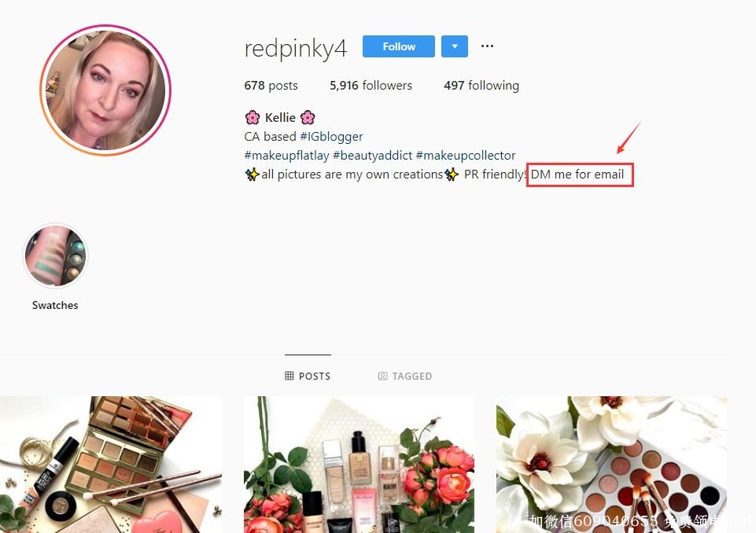View the profile picture story
This screenshot has height=533, width=756.
coord(105,90)
